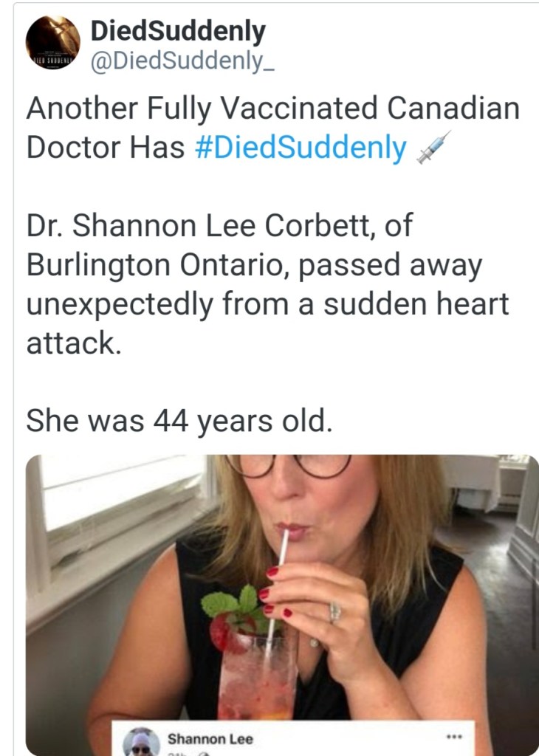Open the DiedSuddenly profile avatar
The height and width of the screenshot is (756, 539).
52,43
